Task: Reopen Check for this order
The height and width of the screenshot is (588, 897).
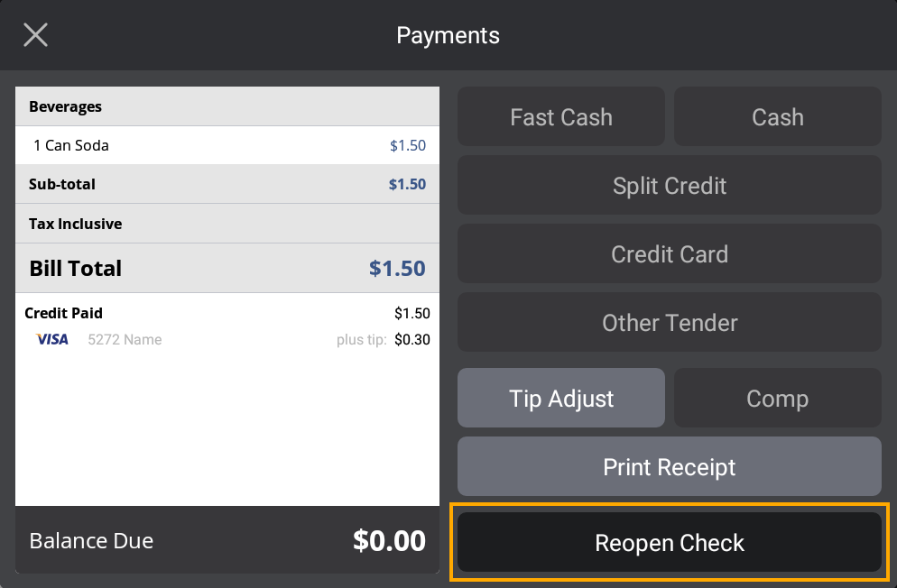Action: 669,543
